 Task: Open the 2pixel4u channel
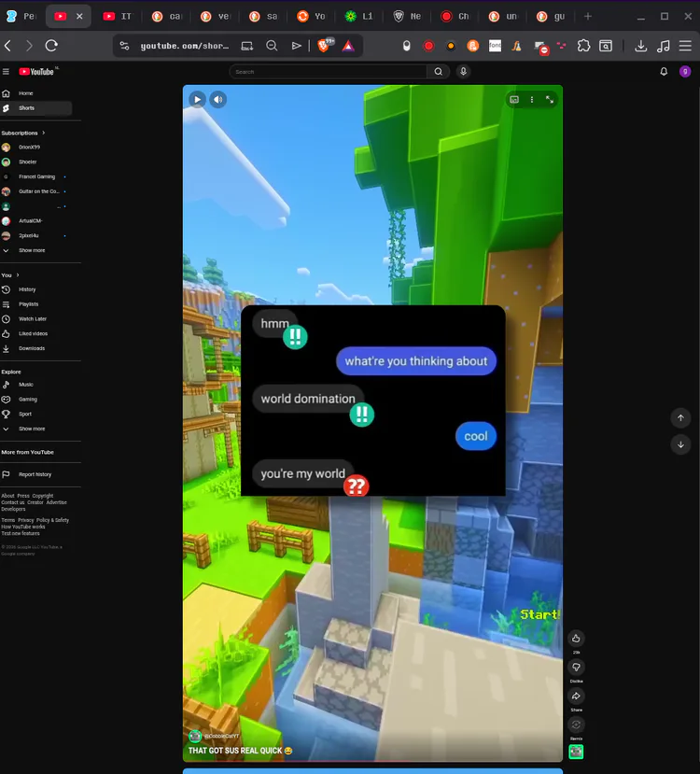(x=35, y=236)
